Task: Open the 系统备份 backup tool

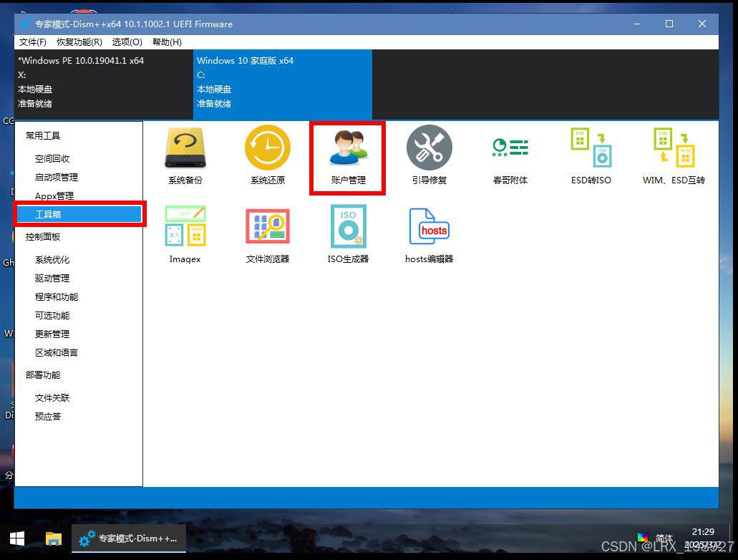Action: click(185, 155)
